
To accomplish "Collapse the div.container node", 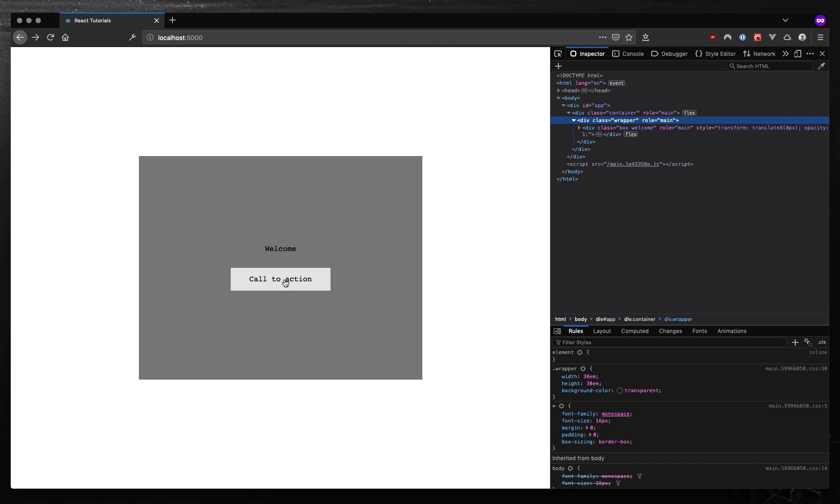I will coord(569,113).
